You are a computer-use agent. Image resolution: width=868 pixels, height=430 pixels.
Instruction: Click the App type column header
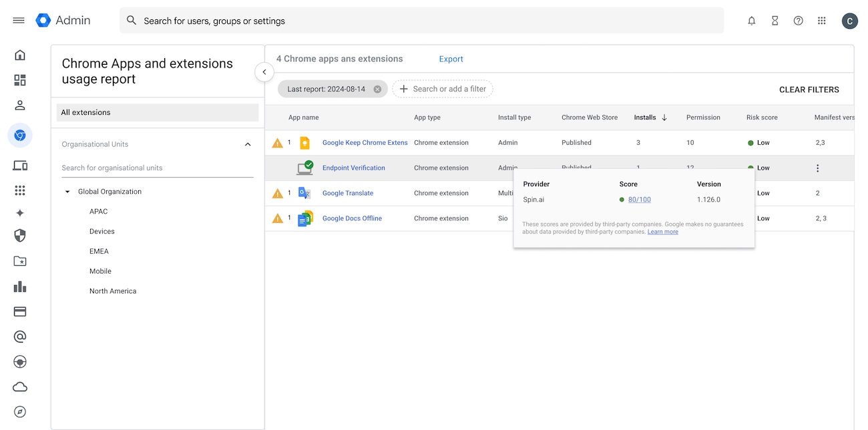coord(427,118)
